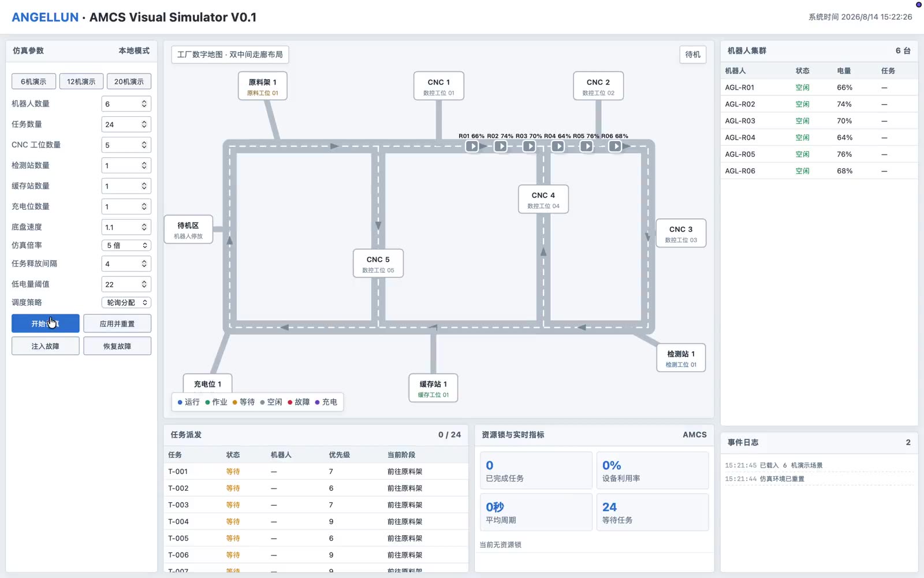Click the 设备利用率 0% metric card

point(652,470)
